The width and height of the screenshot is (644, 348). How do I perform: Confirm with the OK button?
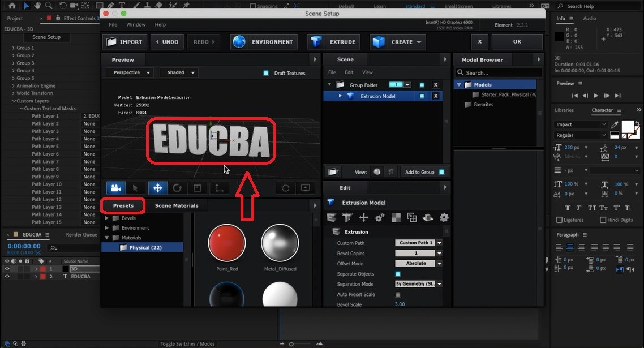517,41
